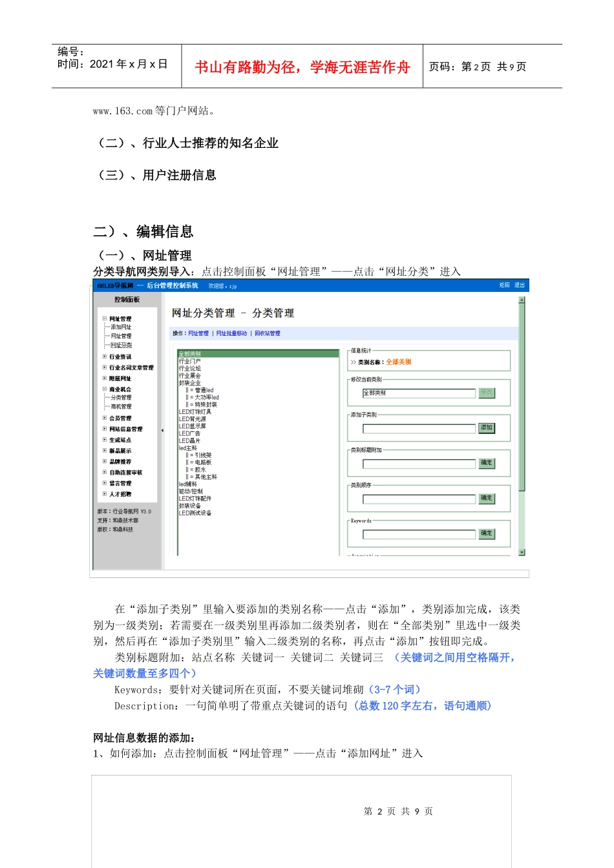Screen dimensions: 614x868
Task: Open 分类管理 under 商业机会
Action: click(x=121, y=398)
